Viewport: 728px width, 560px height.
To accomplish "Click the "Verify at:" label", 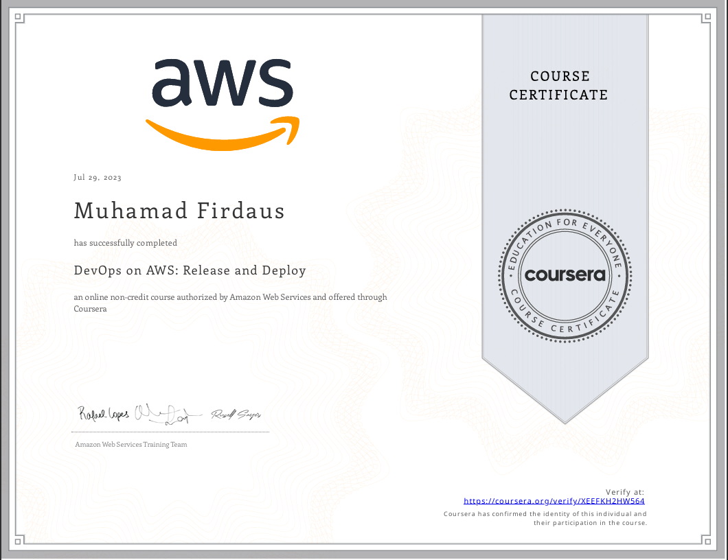I will click(625, 492).
